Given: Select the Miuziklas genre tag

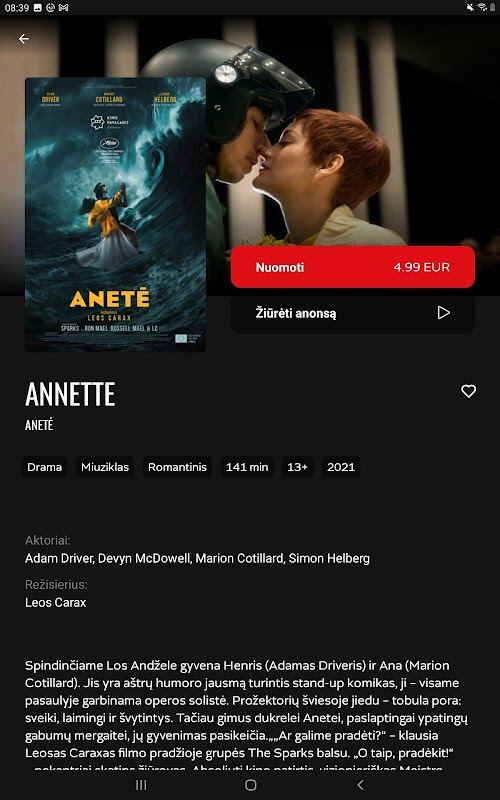Looking at the screenshot, I should click(x=105, y=467).
